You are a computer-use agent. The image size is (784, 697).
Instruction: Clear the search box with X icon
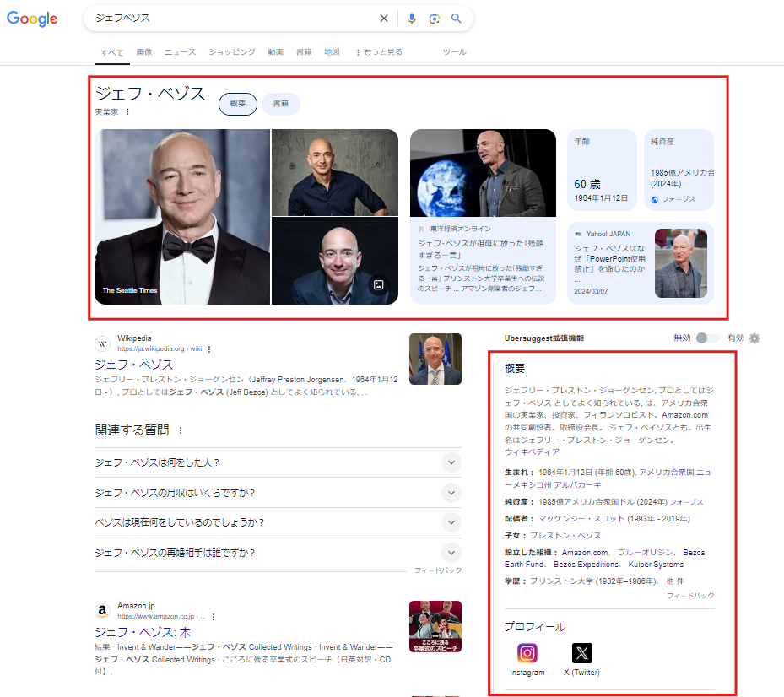tap(384, 19)
